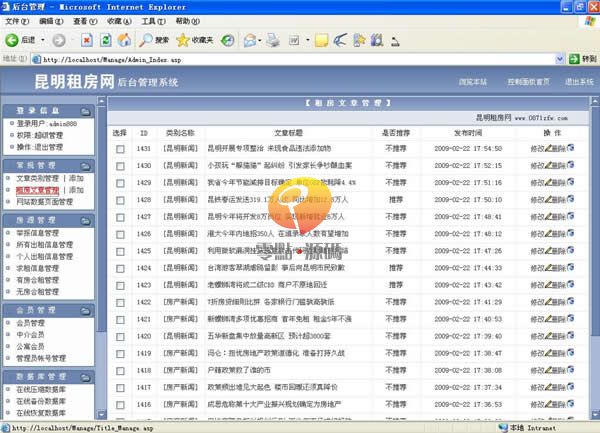Tick the checkbox for article ID 1431

tap(120, 149)
